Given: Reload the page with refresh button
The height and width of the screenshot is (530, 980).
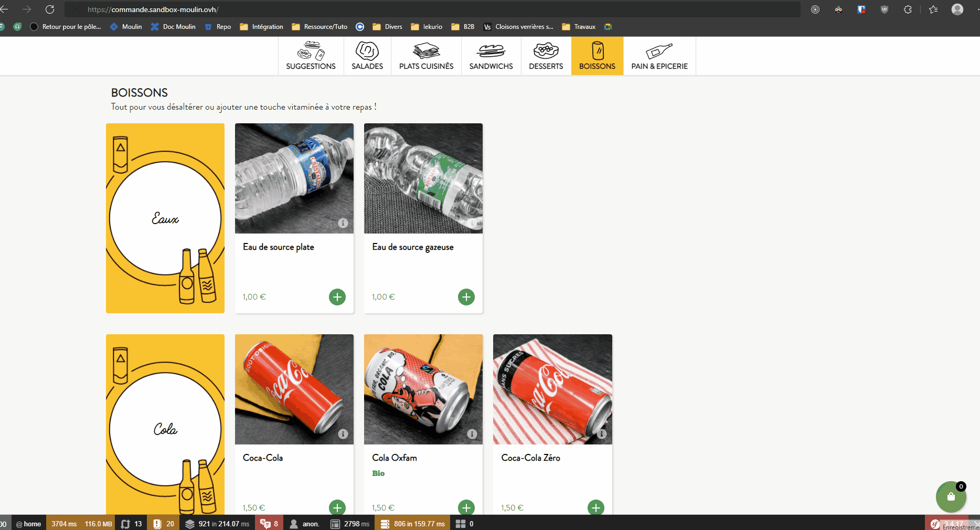Looking at the screenshot, I should click(x=50, y=9).
